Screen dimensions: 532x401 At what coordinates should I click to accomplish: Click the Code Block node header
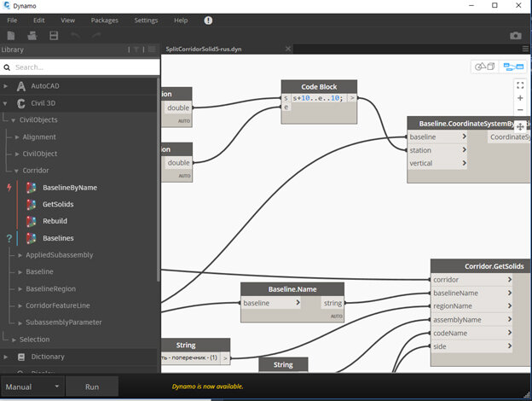pyautogui.click(x=319, y=87)
